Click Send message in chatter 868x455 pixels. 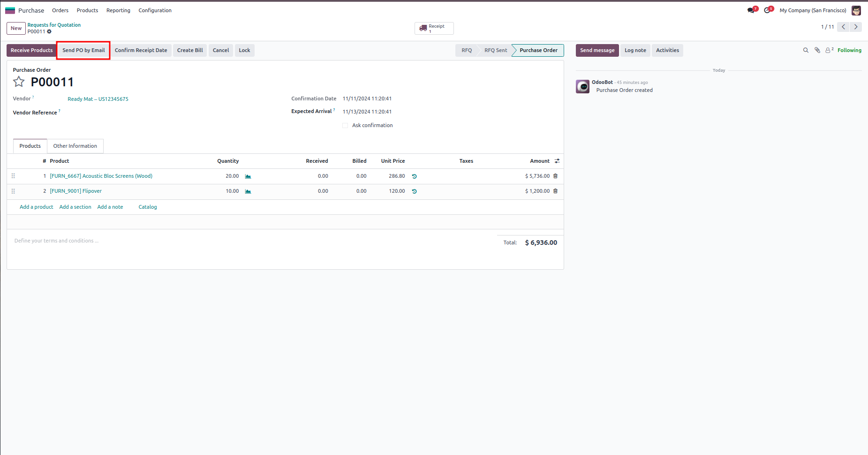[597, 50]
